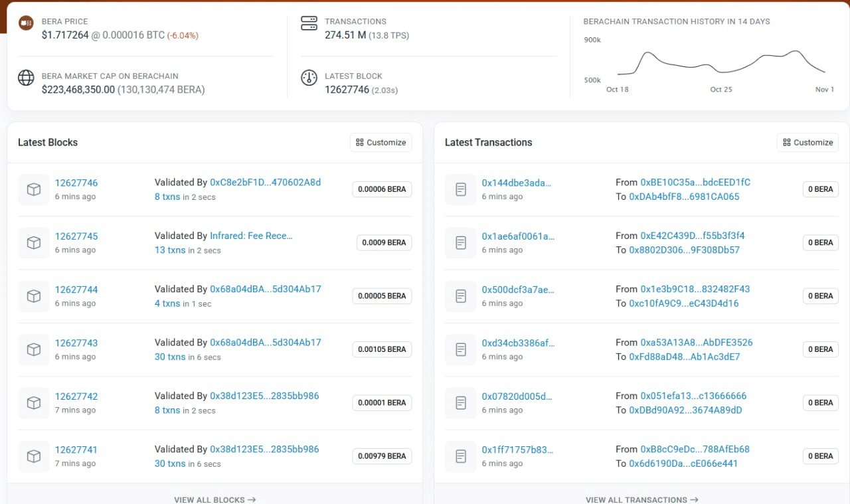
Task: Click the gauge icon beside Latest Block
Action: [x=309, y=78]
